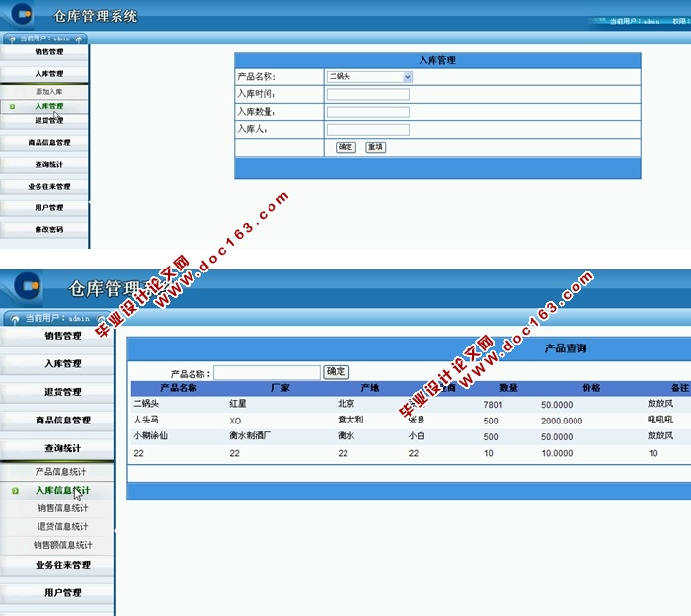Click the 2000.0000 price cell
691x616 pixels.
pyautogui.click(x=562, y=421)
